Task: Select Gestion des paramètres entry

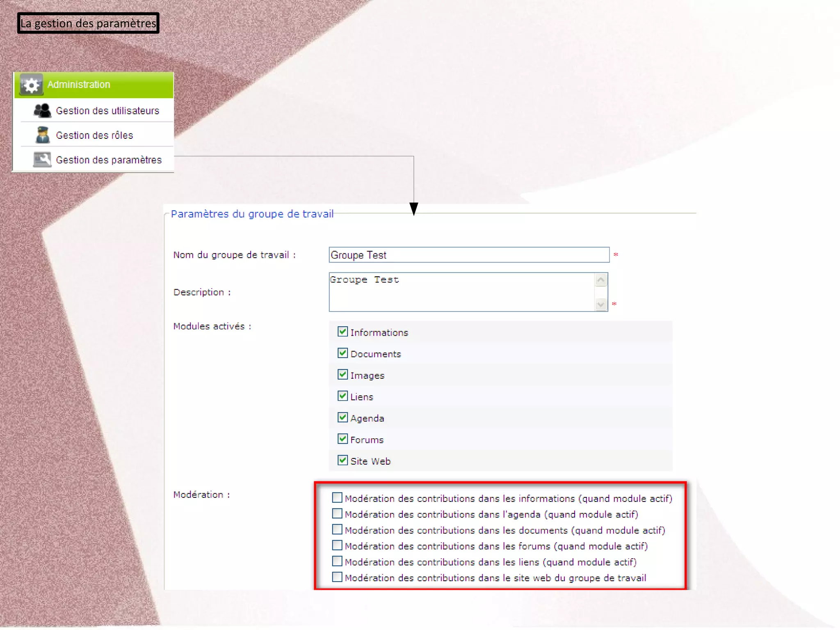Action: 109,160
